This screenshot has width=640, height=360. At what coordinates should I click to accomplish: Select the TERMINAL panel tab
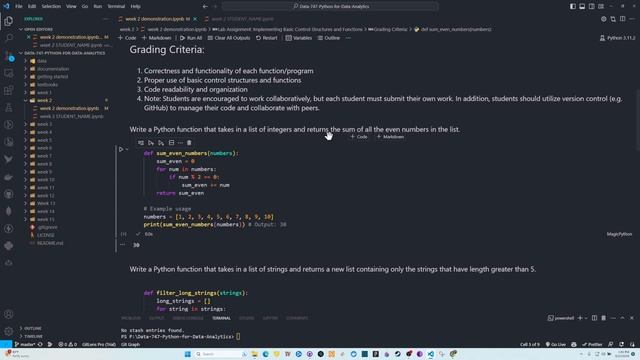pyautogui.click(x=221, y=318)
